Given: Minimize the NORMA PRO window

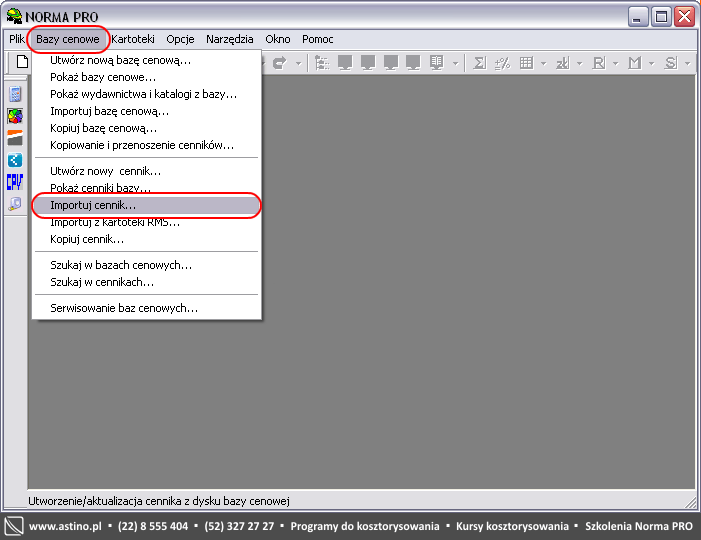Looking at the screenshot, I should pos(638,17).
